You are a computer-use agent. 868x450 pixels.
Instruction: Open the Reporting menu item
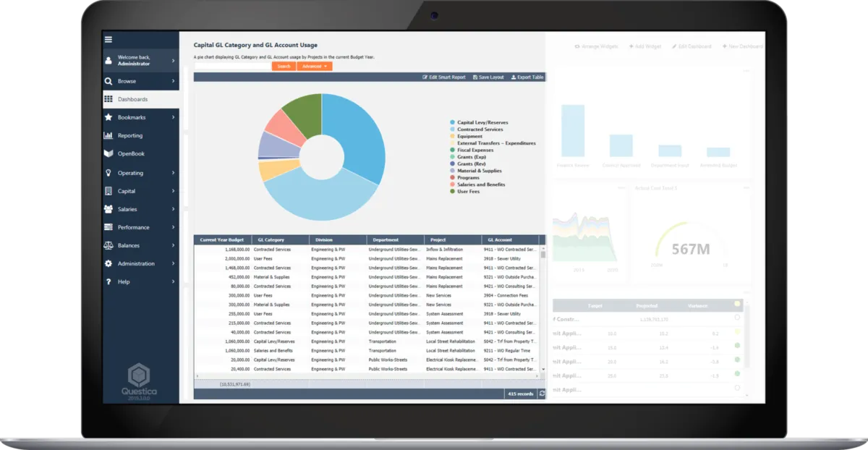[141, 135]
